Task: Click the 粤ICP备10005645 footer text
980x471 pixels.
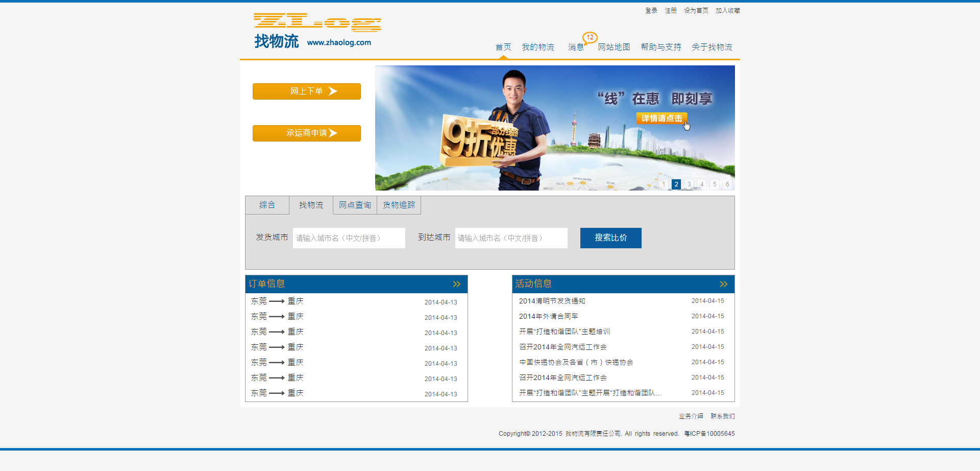Action: (x=709, y=434)
